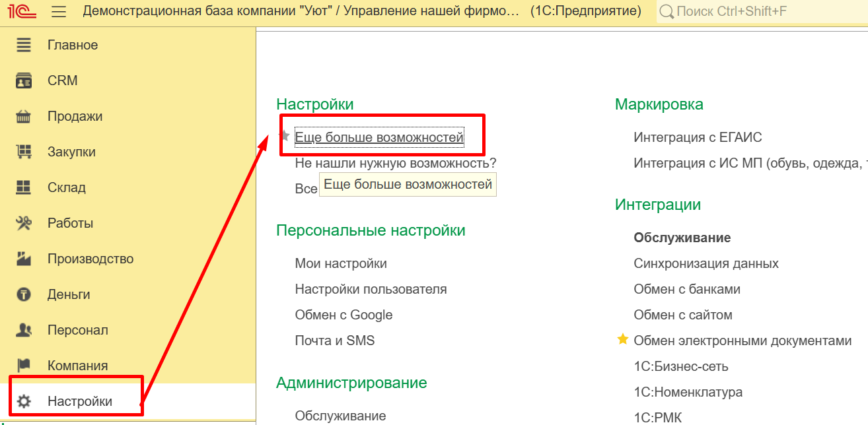Toggle favorite star for Еще больше возможностей
The height and width of the screenshot is (425, 868).
(285, 136)
